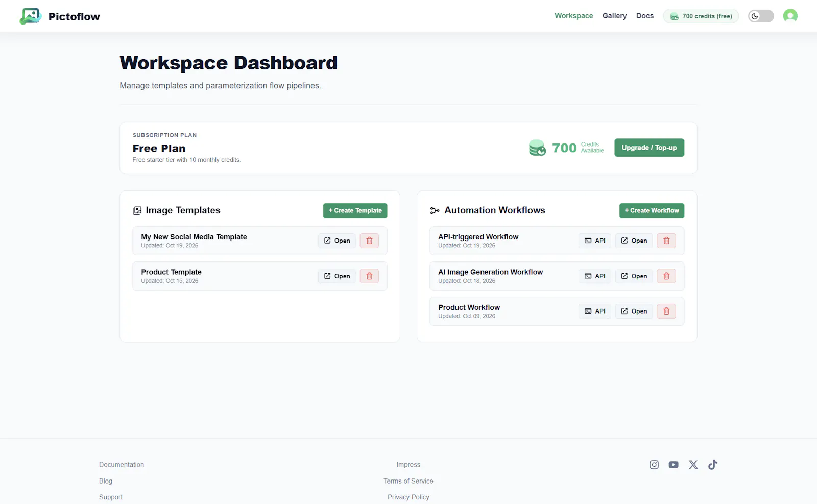Delete the Product Template via trash icon

coord(369,276)
